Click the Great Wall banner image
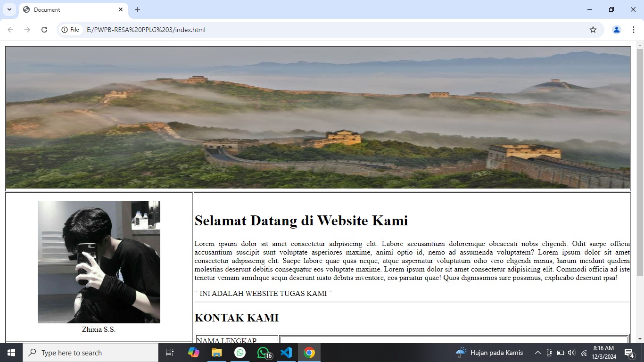Image resolution: width=644 pixels, height=362 pixels. (x=318, y=118)
